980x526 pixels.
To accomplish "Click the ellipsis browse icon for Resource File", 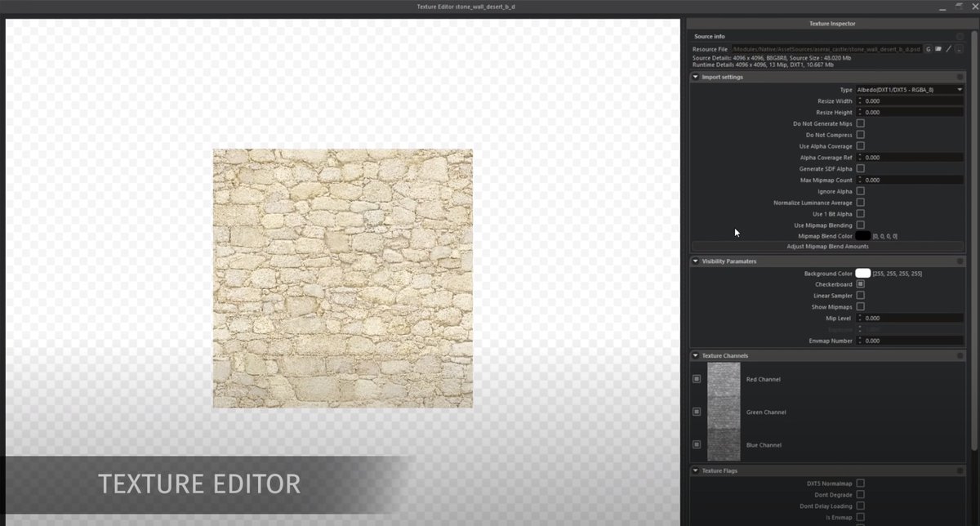I will pyautogui.click(x=959, y=49).
